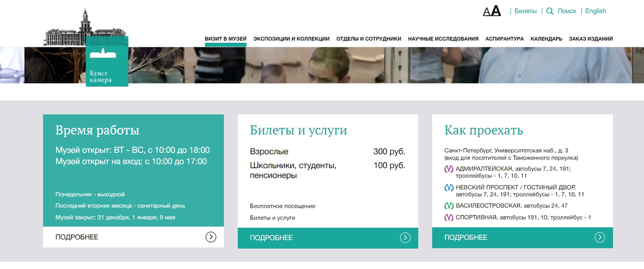The image size is (644, 269).
Task: Click arrow circle in Билеты и услуги card
Action: [405, 238]
